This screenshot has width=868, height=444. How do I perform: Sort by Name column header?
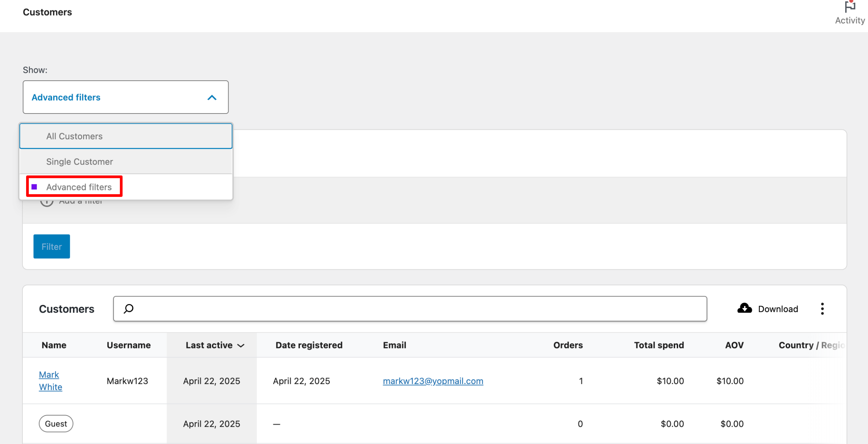click(54, 345)
